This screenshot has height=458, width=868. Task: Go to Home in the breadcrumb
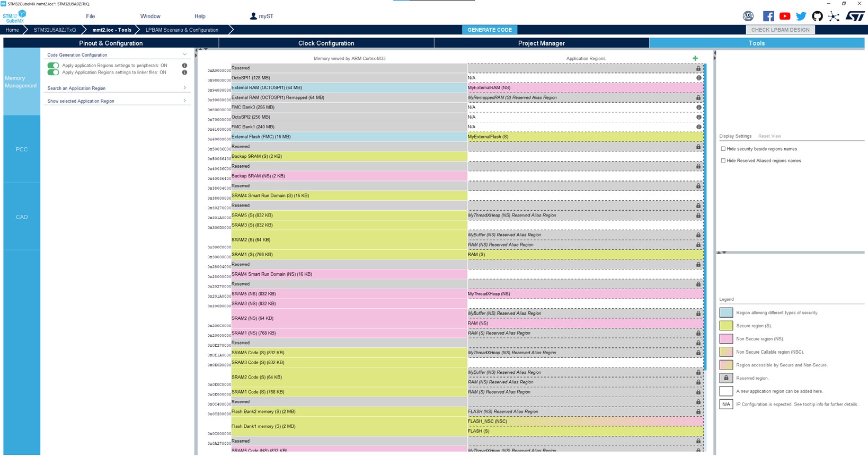(12, 30)
